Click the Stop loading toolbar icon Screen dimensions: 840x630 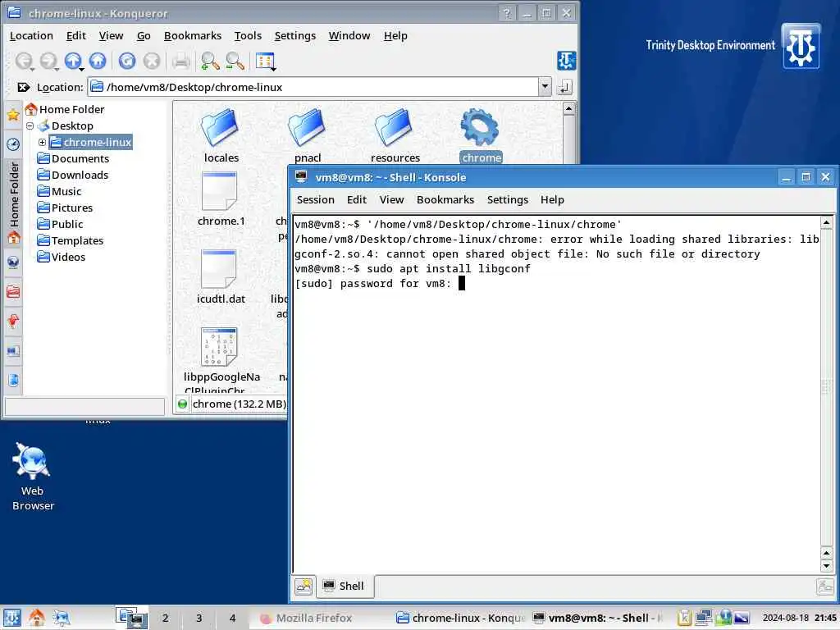[152, 61]
